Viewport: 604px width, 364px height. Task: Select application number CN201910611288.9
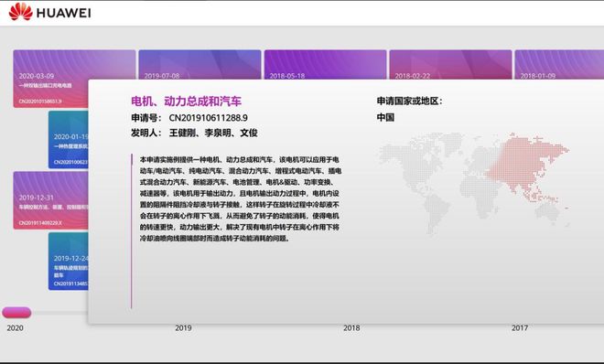click(x=208, y=118)
